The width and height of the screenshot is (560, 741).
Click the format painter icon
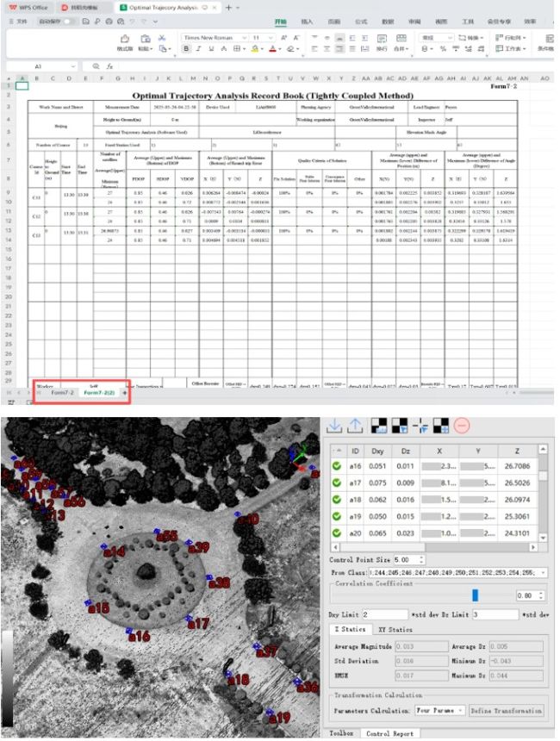click(x=125, y=38)
